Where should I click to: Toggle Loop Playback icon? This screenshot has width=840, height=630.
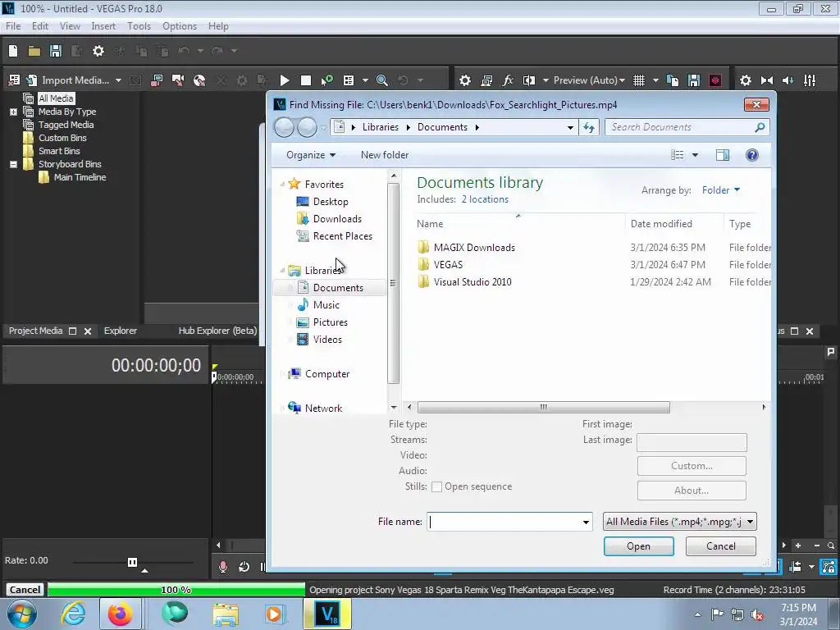[244, 567]
